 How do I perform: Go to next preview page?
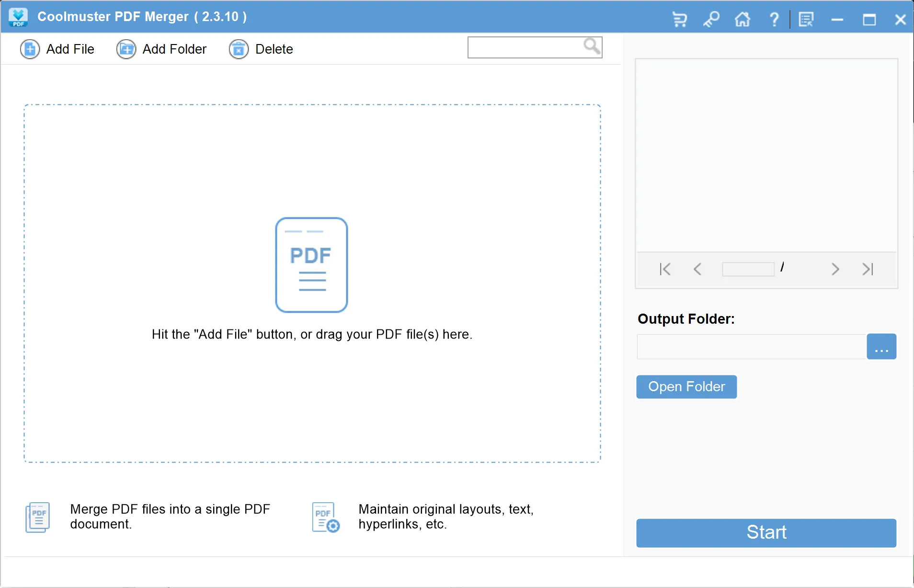point(835,269)
